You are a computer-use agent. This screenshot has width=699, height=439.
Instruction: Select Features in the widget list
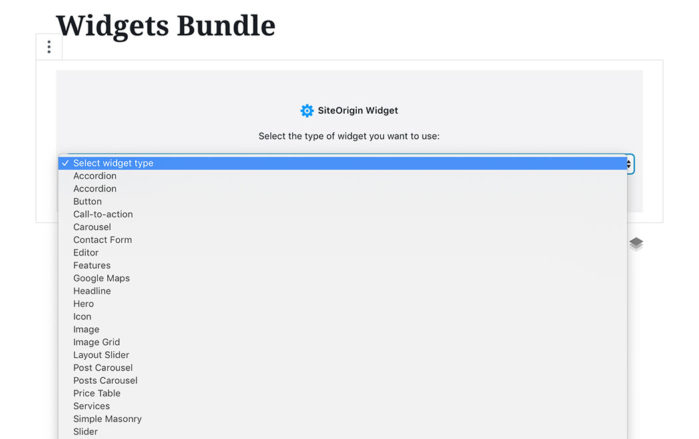pos(91,266)
